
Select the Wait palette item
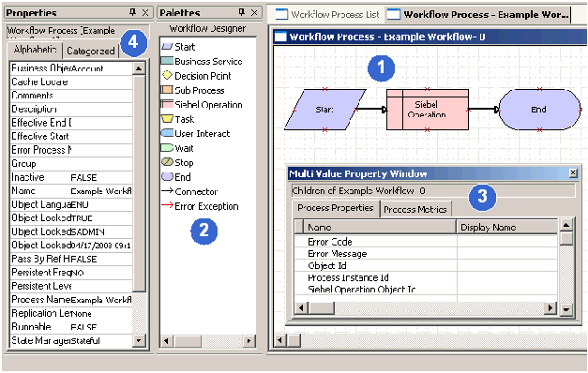(177, 148)
